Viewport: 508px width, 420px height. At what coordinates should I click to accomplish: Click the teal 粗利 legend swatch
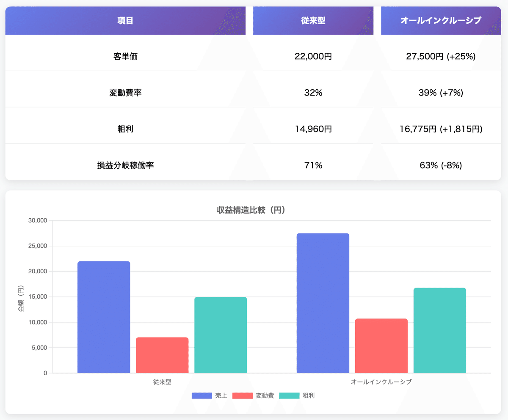pos(289,395)
